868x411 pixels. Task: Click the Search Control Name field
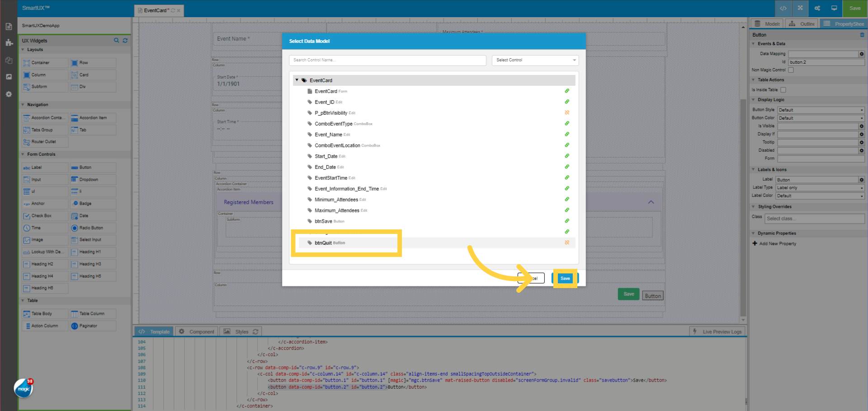pos(387,60)
